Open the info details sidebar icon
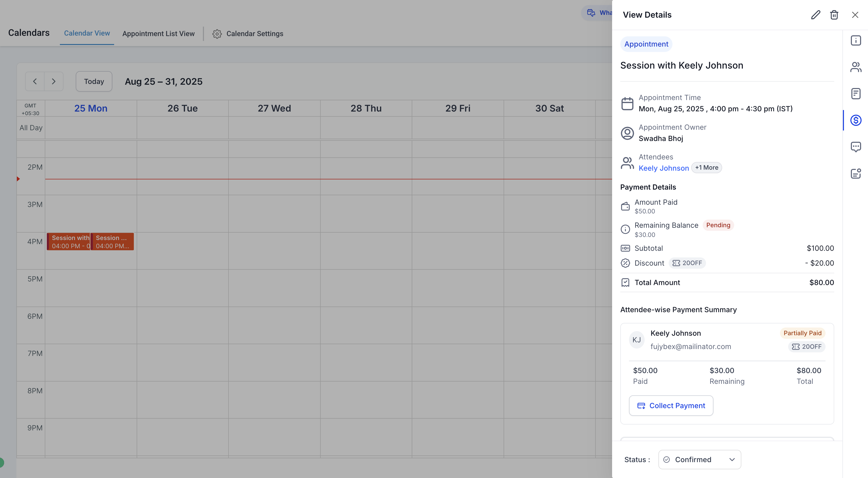Screen dimensions: 868x478 pyautogui.click(x=855, y=40)
